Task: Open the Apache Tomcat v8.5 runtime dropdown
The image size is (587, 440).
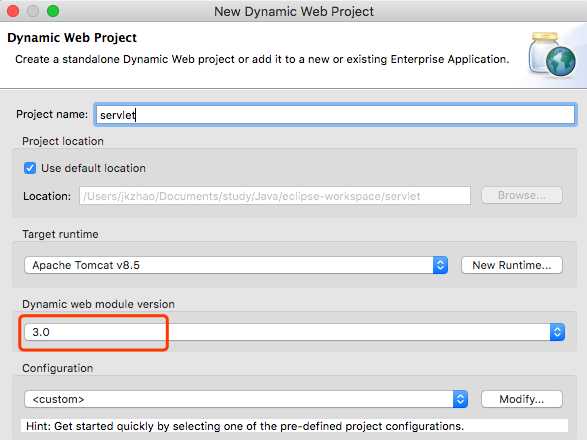Action: pos(236,265)
